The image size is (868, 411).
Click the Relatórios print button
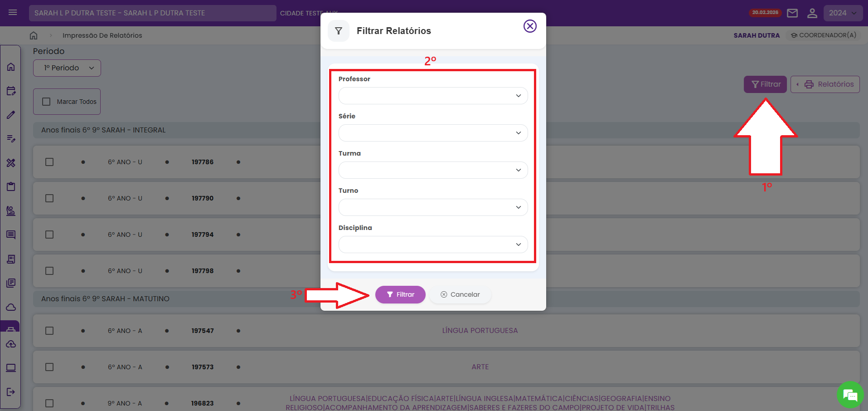[x=825, y=84]
